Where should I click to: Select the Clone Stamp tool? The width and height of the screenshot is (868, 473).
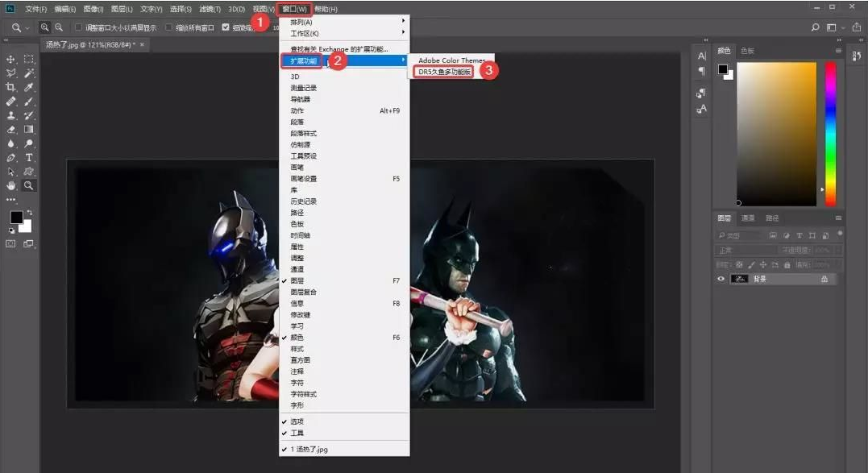click(10, 115)
